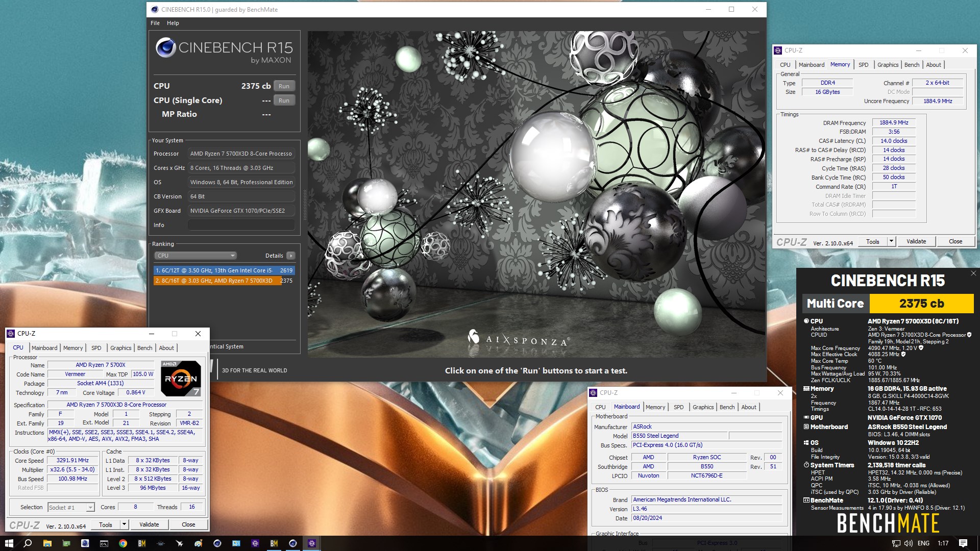The height and width of the screenshot is (551, 980).
Task: Open Tools arrow dropdown in top-right CPU-Z
Action: tap(891, 241)
